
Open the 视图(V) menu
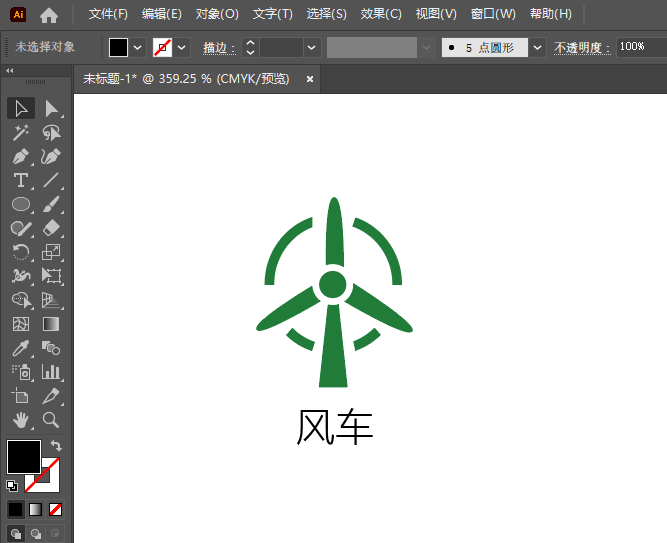pyautogui.click(x=436, y=14)
